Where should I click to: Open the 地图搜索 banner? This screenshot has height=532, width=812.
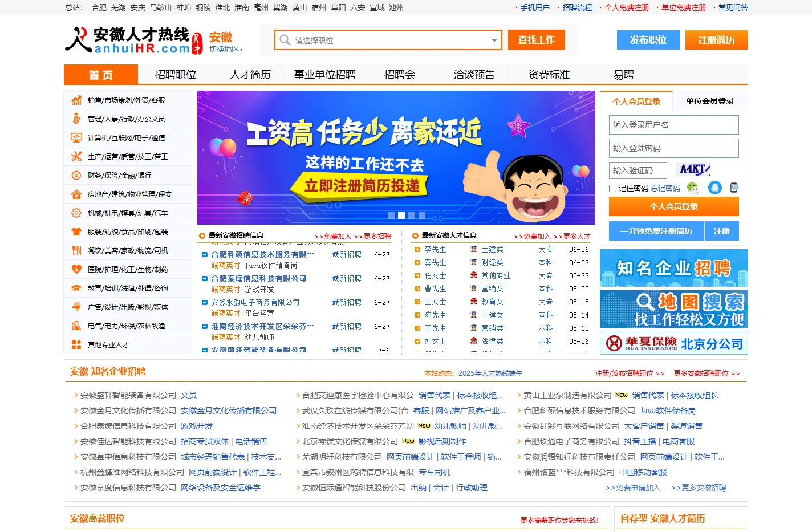point(674,309)
